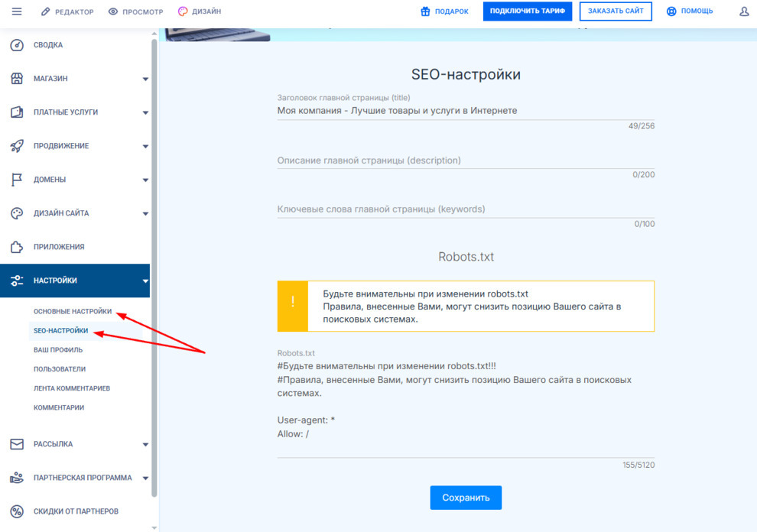Click the 155/5120 character counter
757x532 pixels.
[638, 465]
